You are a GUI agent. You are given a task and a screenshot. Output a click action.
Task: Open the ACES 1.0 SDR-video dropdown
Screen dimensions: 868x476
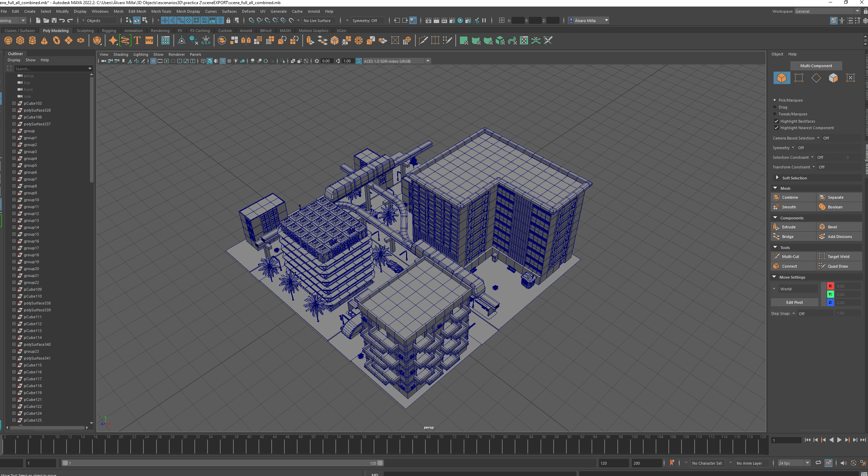pyautogui.click(x=428, y=61)
